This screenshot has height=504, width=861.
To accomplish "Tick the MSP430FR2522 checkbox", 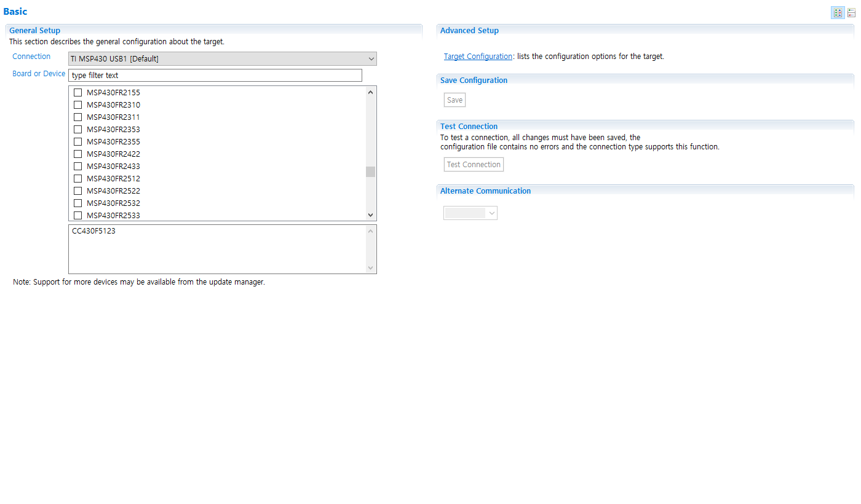I will pos(78,191).
